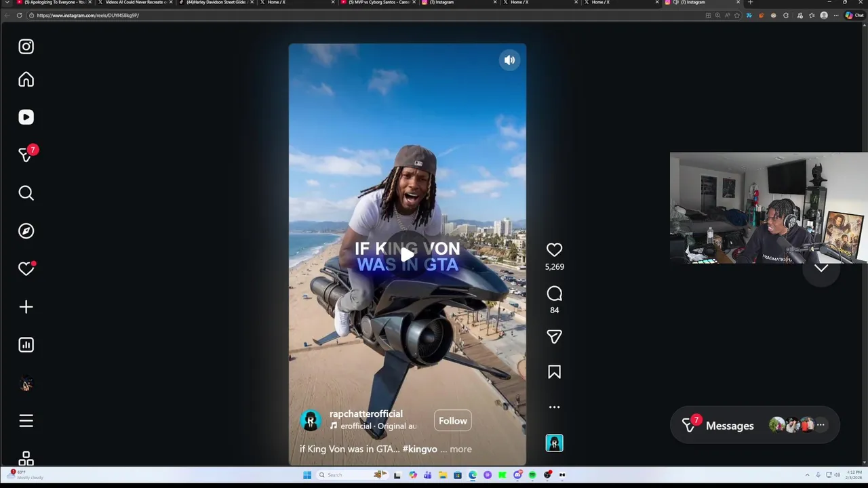Open Notifications heart in sidebar

click(x=26, y=269)
